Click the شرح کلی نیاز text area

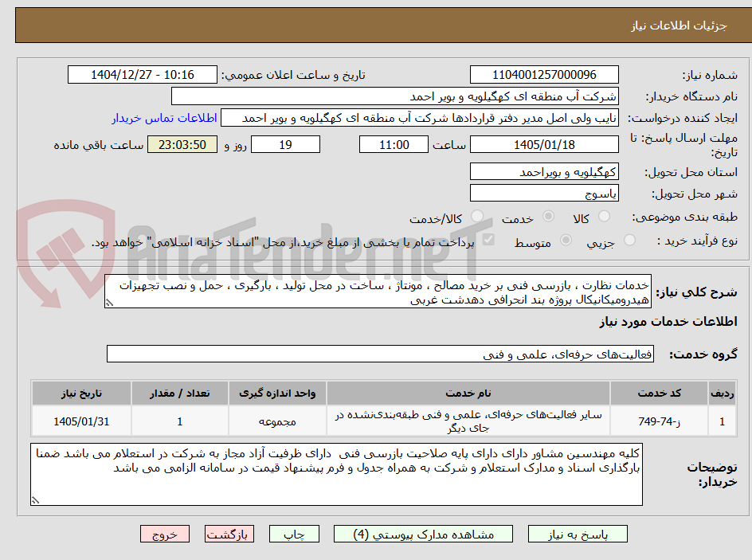click(x=378, y=292)
